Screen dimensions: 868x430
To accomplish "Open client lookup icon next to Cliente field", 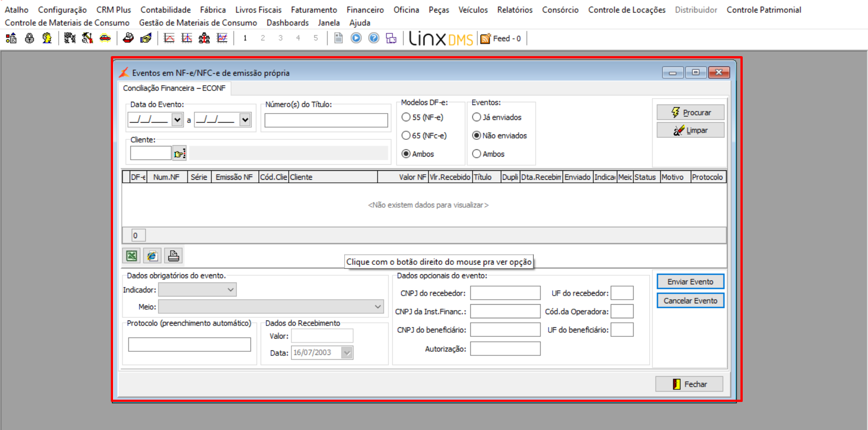I will pyautogui.click(x=180, y=153).
